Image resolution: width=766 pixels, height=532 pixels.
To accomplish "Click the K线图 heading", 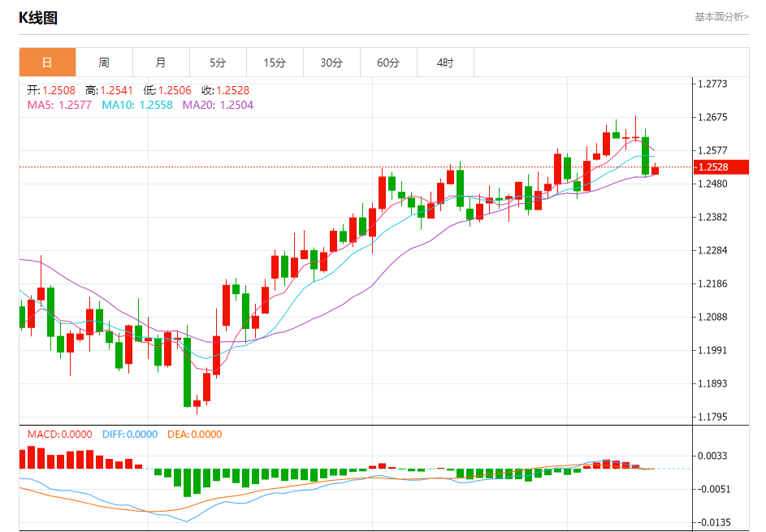I will point(38,18).
